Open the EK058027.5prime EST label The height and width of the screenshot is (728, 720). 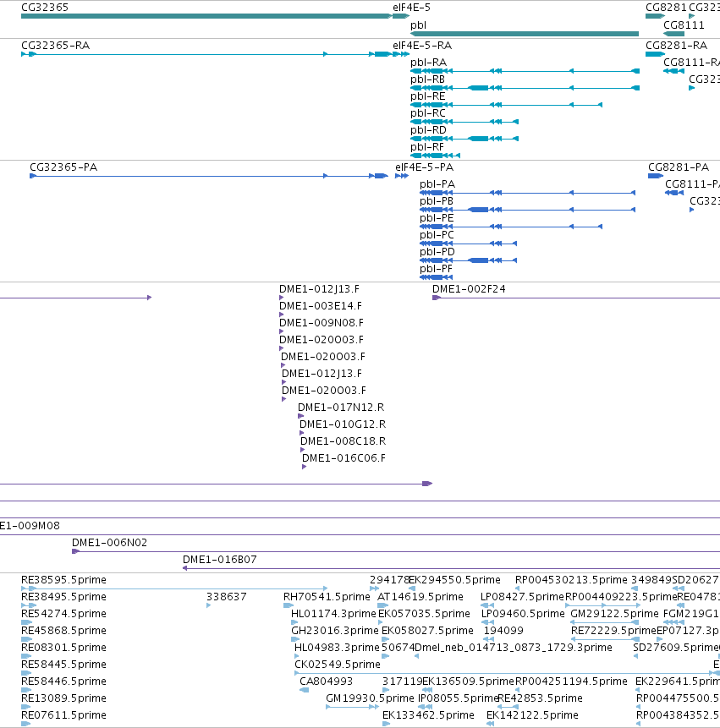point(427,631)
